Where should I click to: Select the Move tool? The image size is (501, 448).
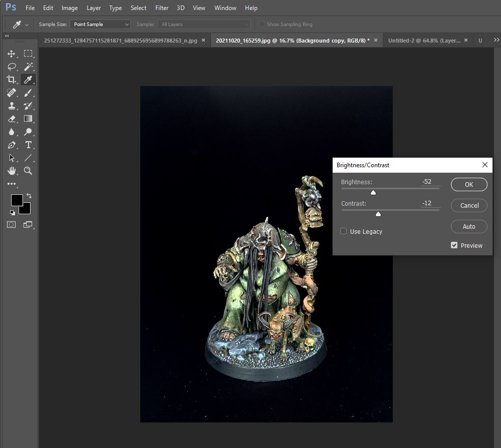pos(12,54)
